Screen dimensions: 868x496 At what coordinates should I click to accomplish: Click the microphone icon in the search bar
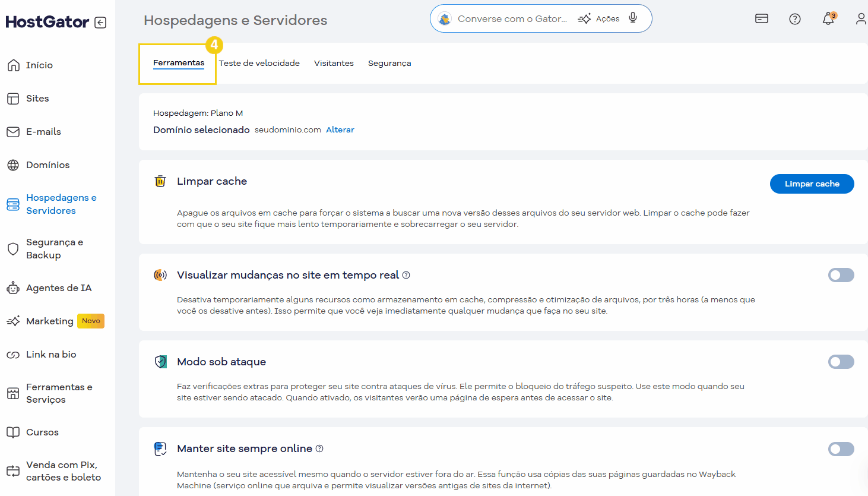pyautogui.click(x=632, y=18)
